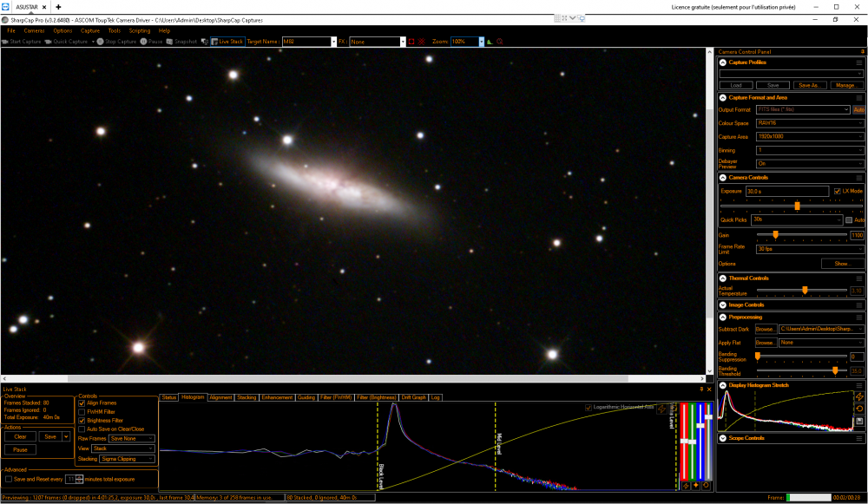
Task: Switch to the Drift Graph tab
Action: (x=413, y=397)
